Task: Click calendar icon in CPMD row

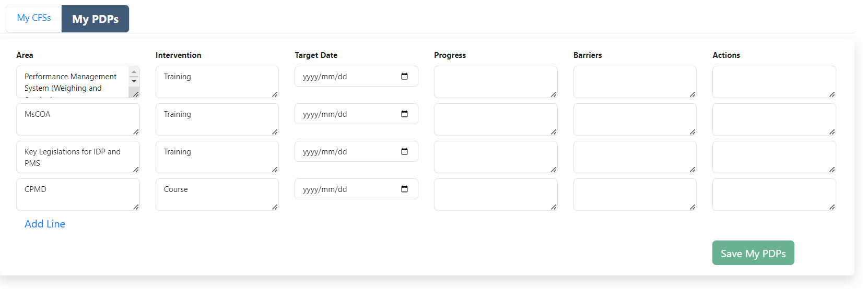Action: [x=404, y=189]
